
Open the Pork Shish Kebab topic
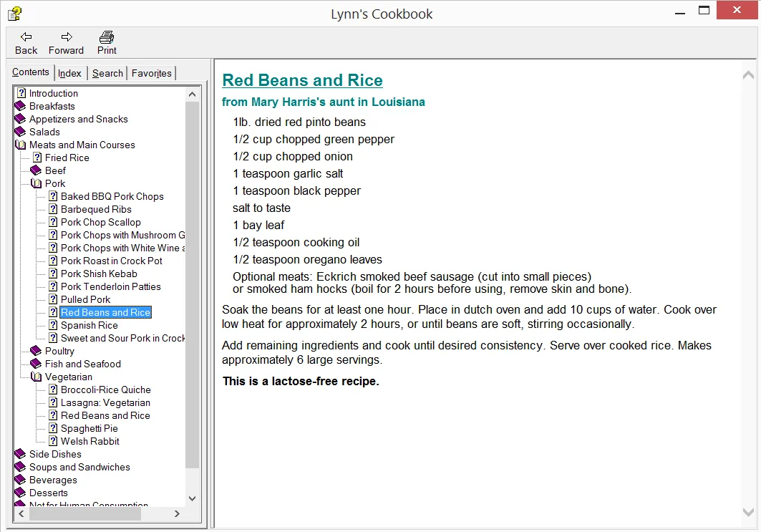[99, 274]
